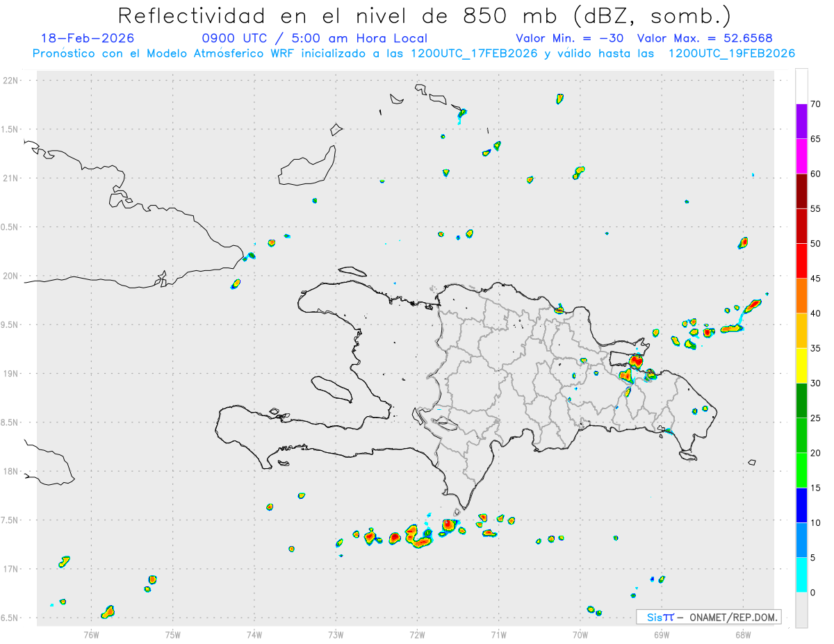Click the colorbar label "35"

(816, 348)
